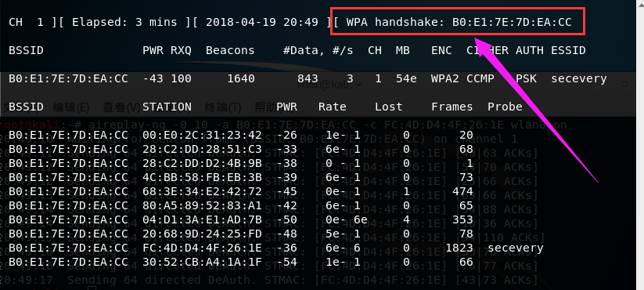The image size is (644, 290).
Task: Click the '54e' MB value
Action: coord(406,78)
